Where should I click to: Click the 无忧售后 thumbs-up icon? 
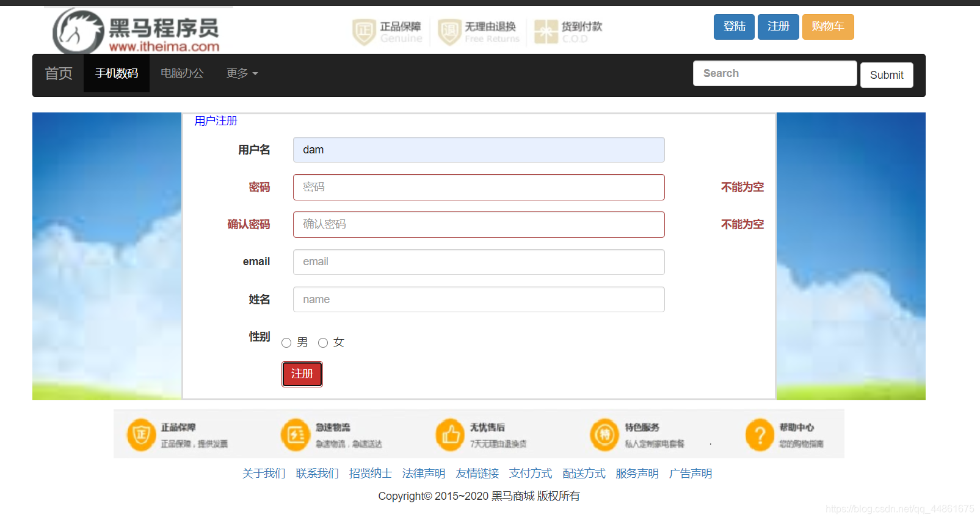coord(450,434)
